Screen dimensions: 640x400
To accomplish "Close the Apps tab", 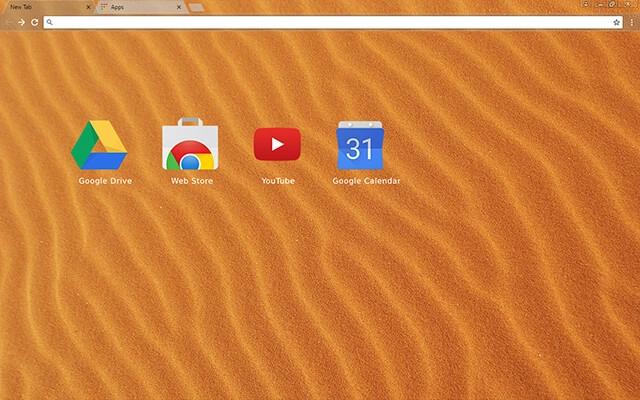I will (179, 7).
